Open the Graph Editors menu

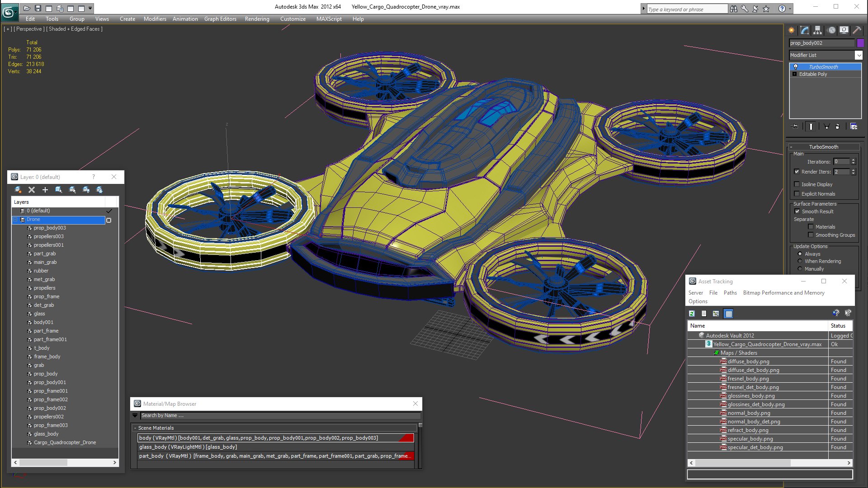tap(220, 19)
